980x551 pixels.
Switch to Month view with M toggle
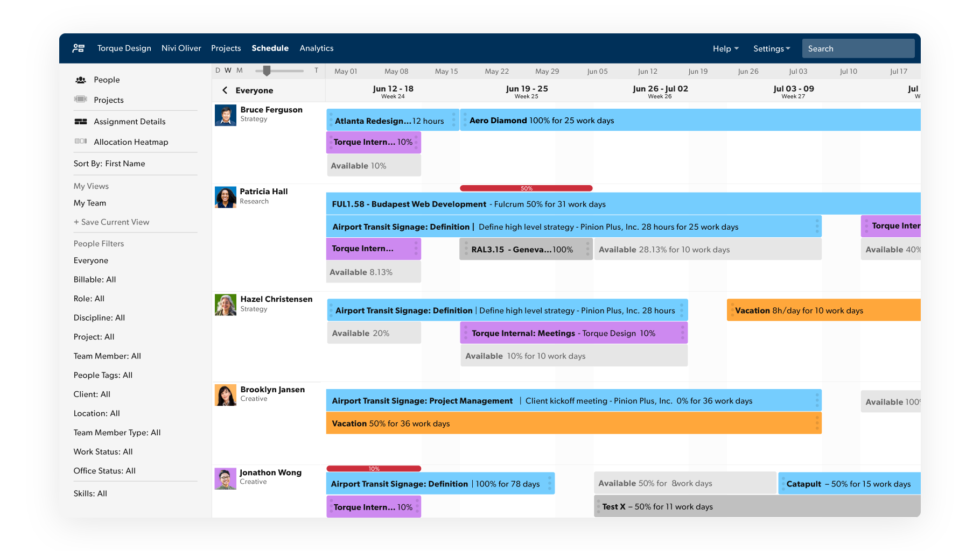click(239, 70)
